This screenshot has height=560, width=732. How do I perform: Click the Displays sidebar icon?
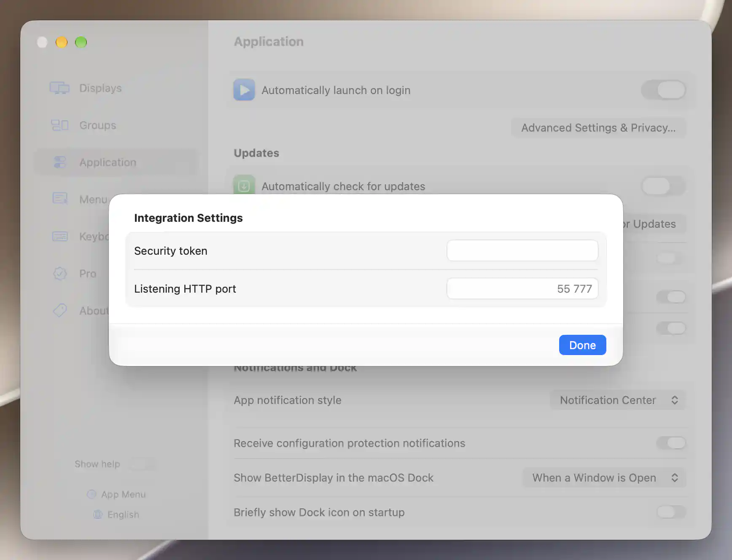[59, 88]
